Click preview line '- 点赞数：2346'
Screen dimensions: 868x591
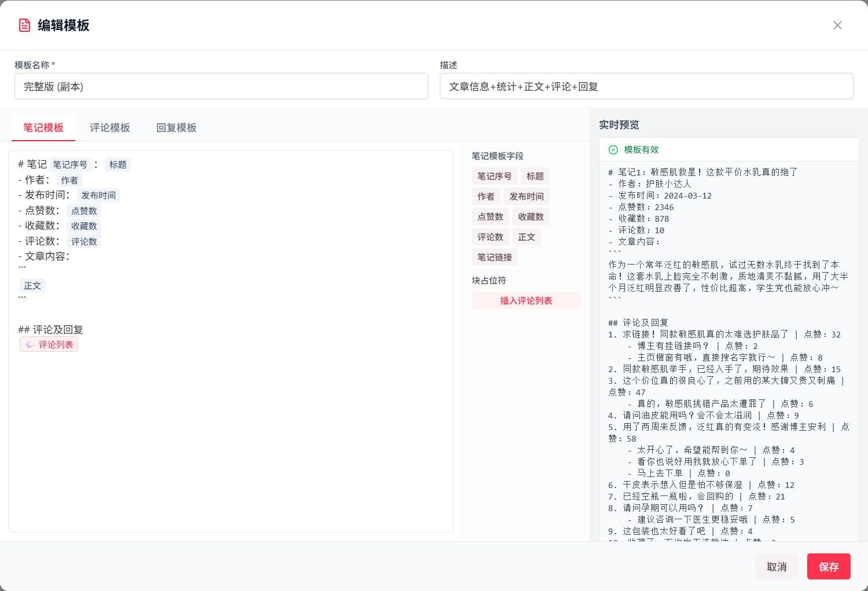[641, 207]
